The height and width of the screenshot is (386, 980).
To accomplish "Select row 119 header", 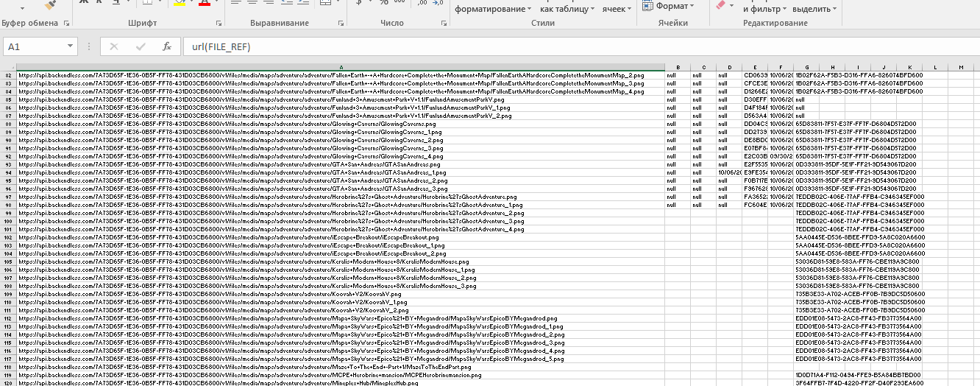I will pos(9,375).
